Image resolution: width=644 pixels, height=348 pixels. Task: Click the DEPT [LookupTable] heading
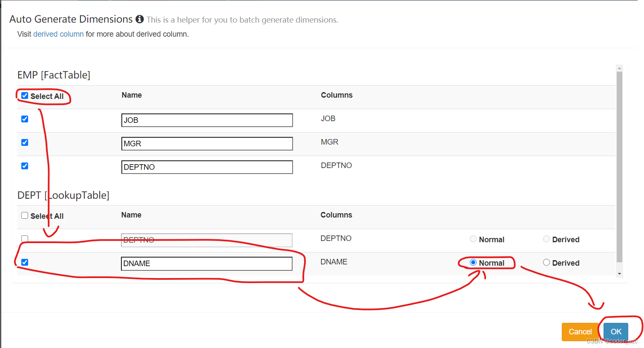(63, 195)
